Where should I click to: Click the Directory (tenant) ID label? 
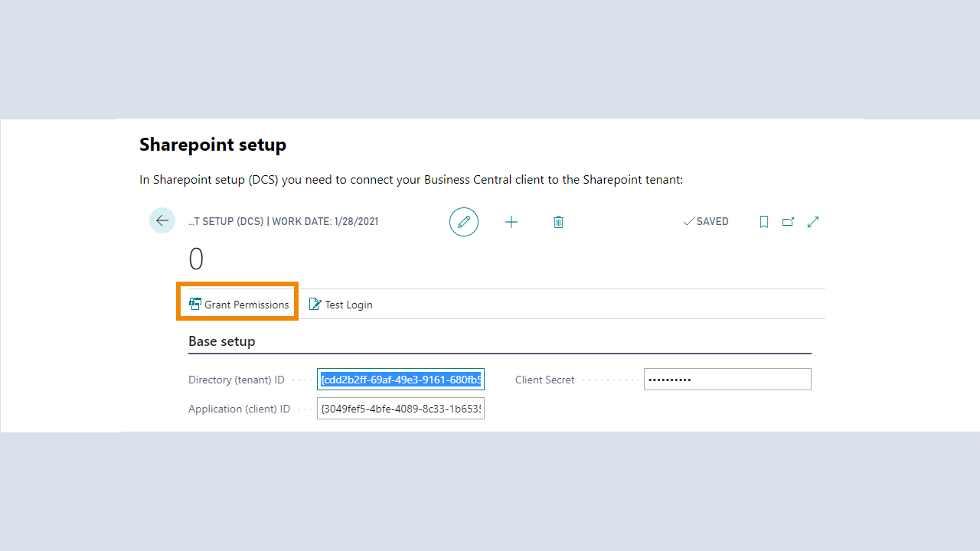click(237, 380)
